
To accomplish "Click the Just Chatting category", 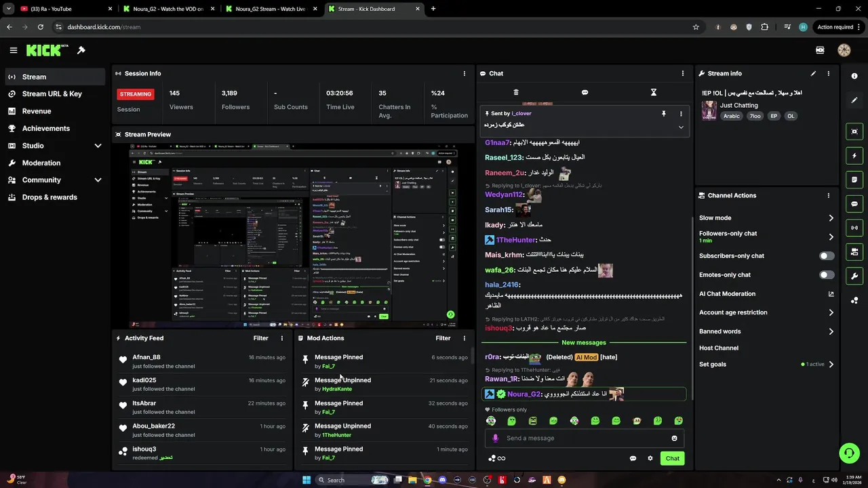I will (739, 105).
